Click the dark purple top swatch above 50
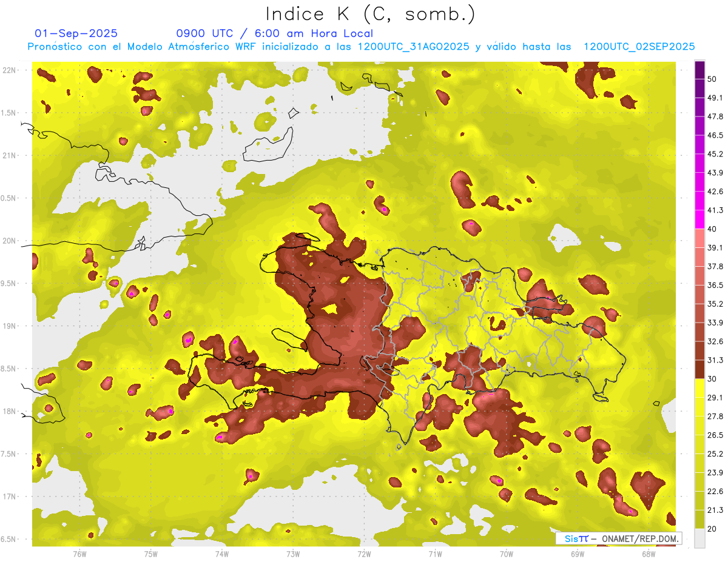Image resolution: width=728 pixels, height=562 pixels. pos(699,71)
